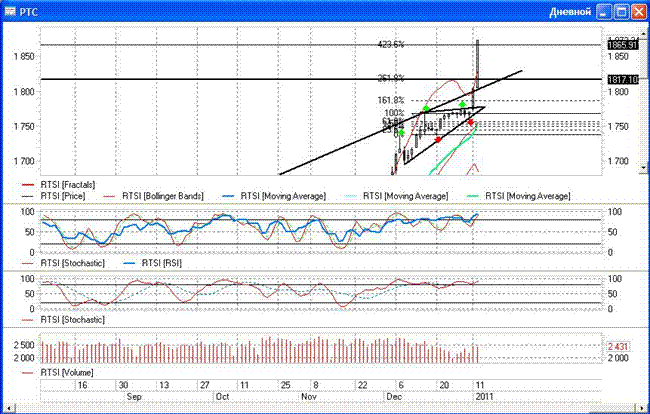The height and width of the screenshot is (414, 650).
Task: Select RTSI [Stochastic] legend in lower panel
Action: (63, 320)
